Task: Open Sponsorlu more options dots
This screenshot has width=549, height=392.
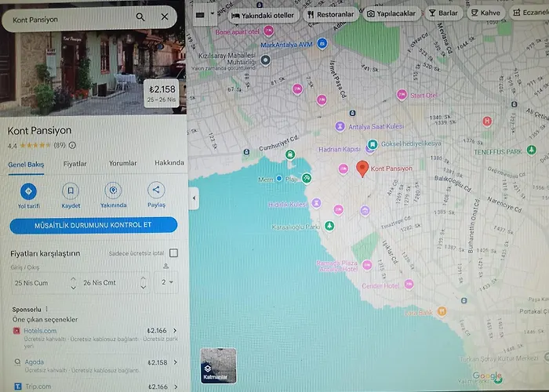Action: click(46, 309)
